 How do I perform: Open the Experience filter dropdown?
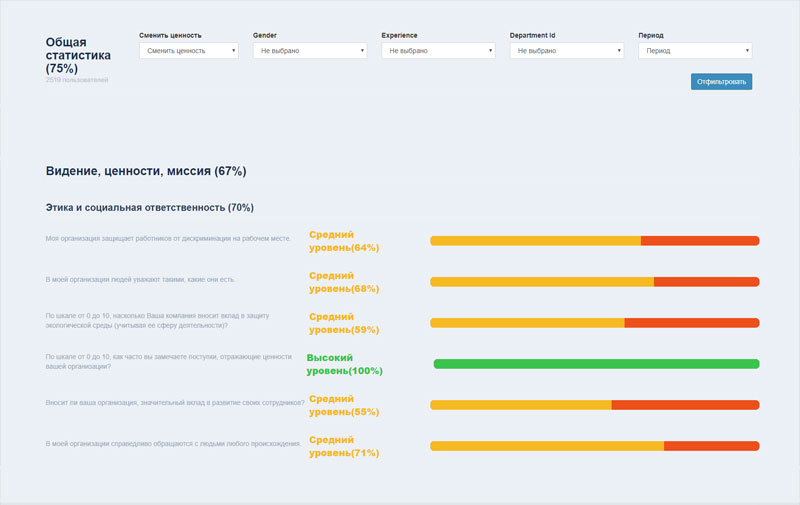click(x=438, y=50)
